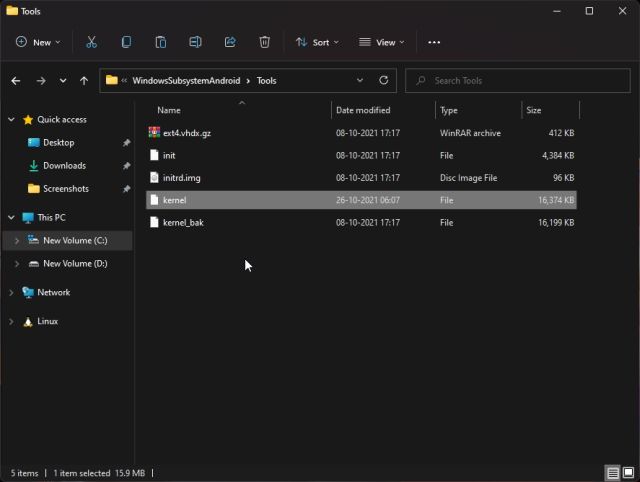
Task: Open Downloads in Quick access
Action: pyautogui.click(x=64, y=166)
